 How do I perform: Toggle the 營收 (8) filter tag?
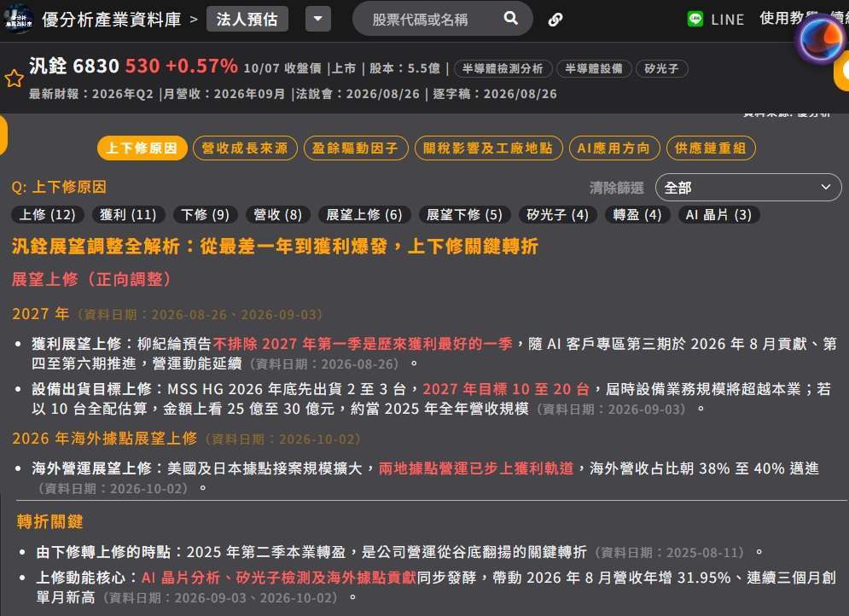(278, 215)
